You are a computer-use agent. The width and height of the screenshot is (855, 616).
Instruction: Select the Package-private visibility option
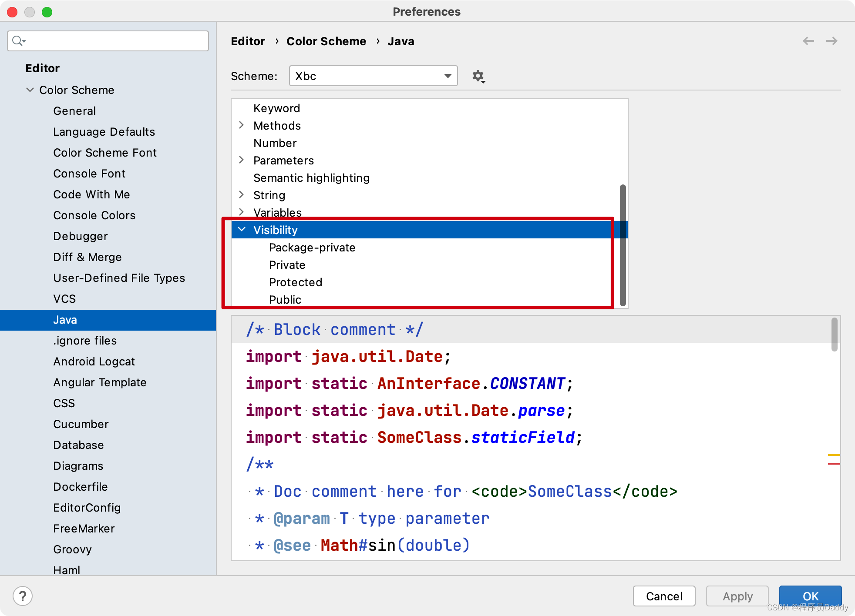click(312, 248)
